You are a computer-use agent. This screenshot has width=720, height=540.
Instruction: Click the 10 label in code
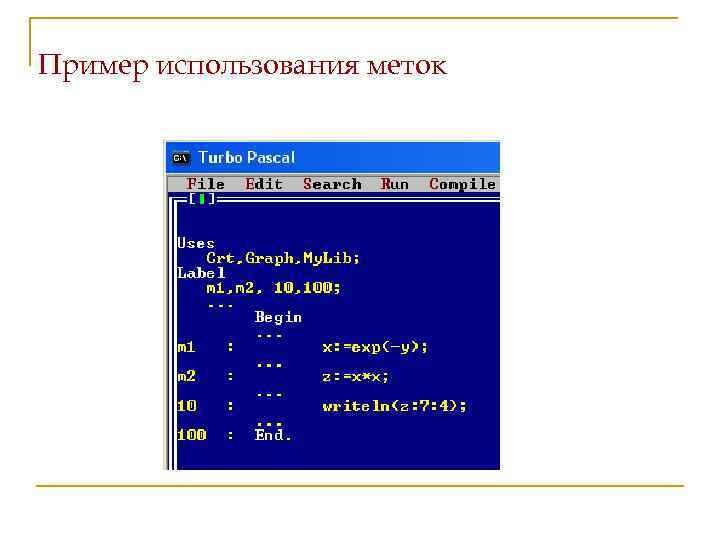[187, 406]
